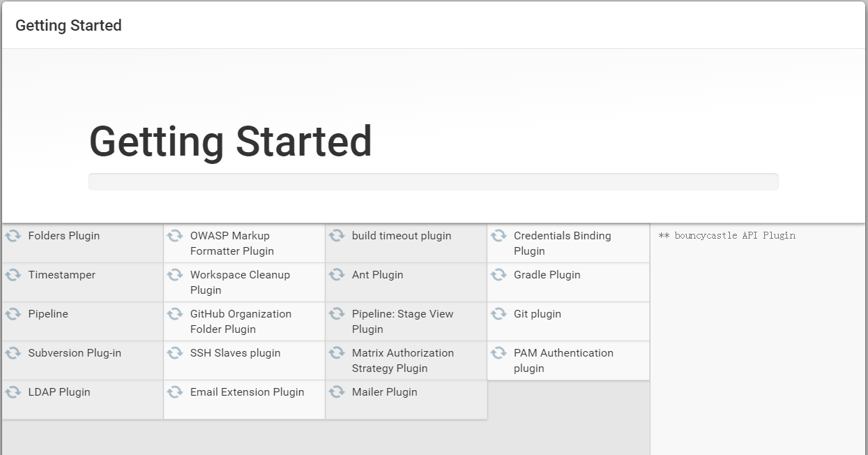Select the Matrix Authorization Strategy Plugin label

[402, 361]
